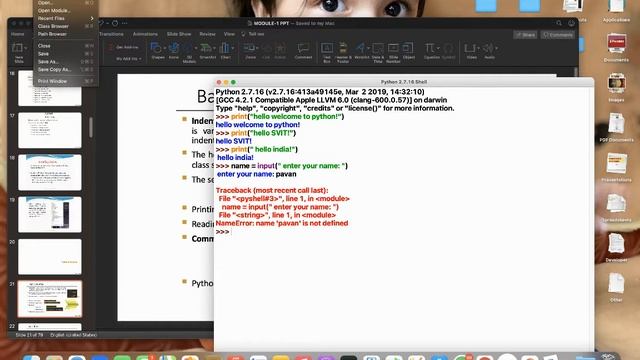Click the NameError line in Python shell

click(x=282, y=223)
